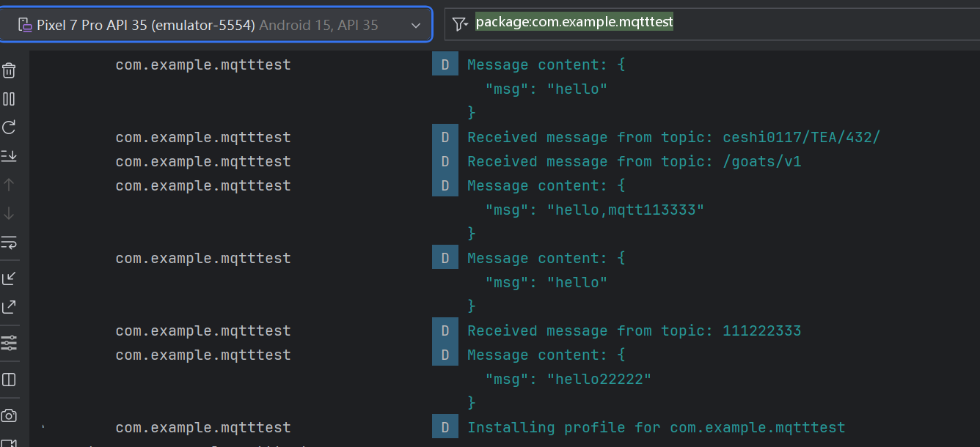Click the split panels icon
Image resolution: width=980 pixels, height=447 pixels.
pyautogui.click(x=9, y=380)
